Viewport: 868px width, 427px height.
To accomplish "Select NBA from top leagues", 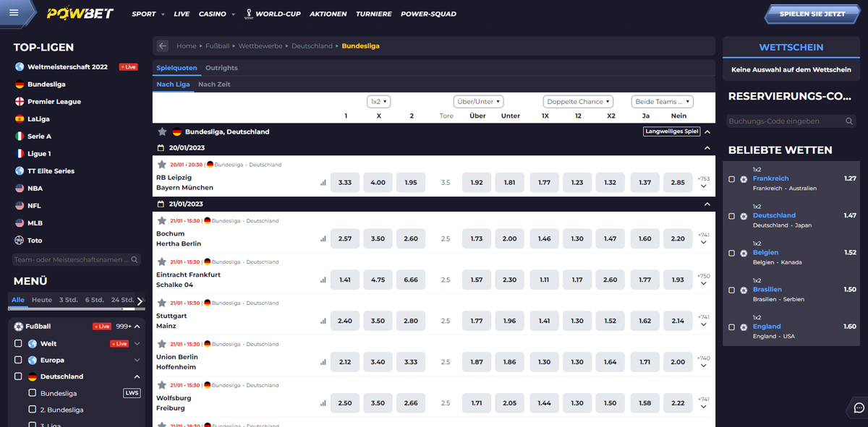I will pos(35,189).
